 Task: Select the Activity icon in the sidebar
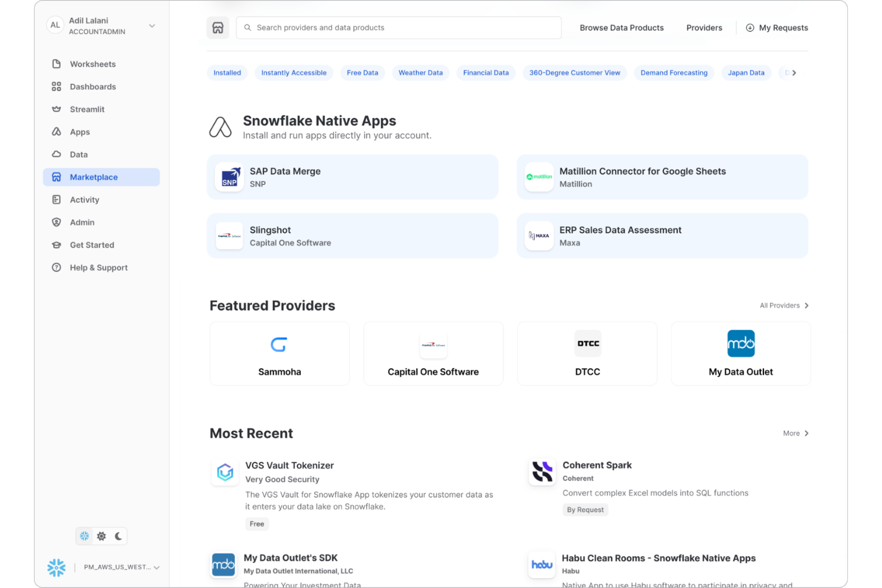[x=56, y=200]
